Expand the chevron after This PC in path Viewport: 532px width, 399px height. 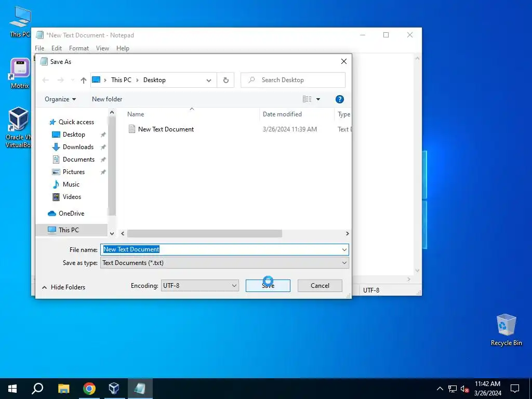point(137,80)
